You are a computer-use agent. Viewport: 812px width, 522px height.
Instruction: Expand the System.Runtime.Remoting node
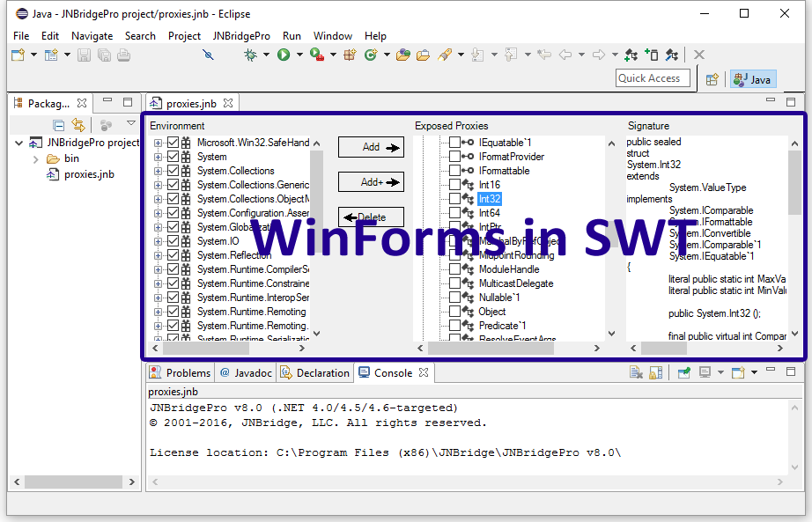coord(158,312)
